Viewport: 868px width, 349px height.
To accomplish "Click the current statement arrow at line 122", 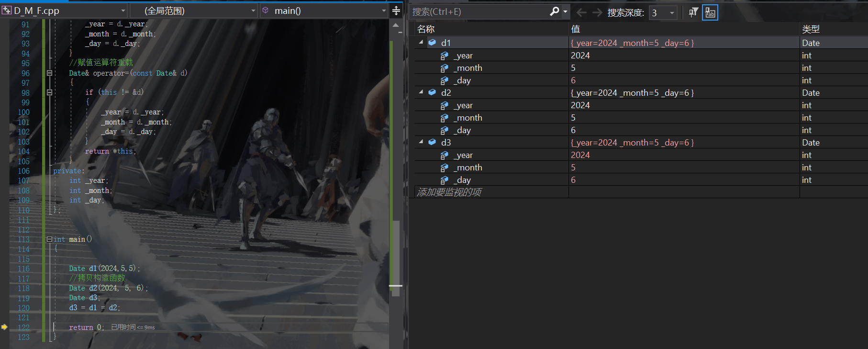I will point(4,327).
